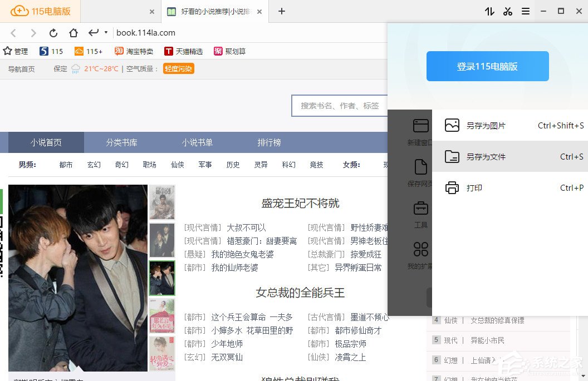Click the search box for book names

click(x=340, y=105)
